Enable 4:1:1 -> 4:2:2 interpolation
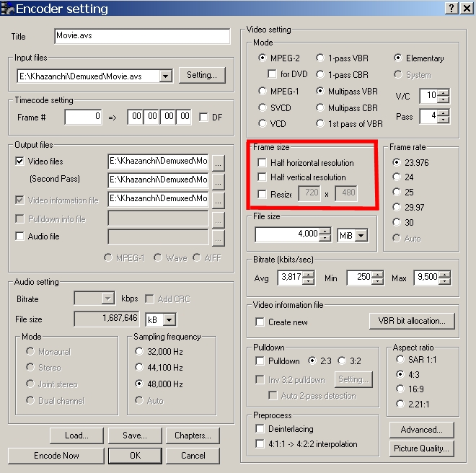 click(x=260, y=443)
